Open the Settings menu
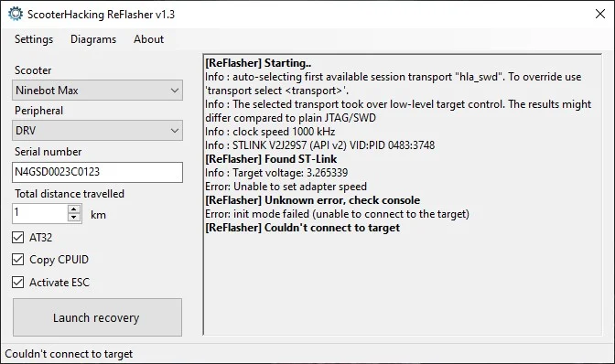This screenshot has width=615, height=364. coord(34,39)
